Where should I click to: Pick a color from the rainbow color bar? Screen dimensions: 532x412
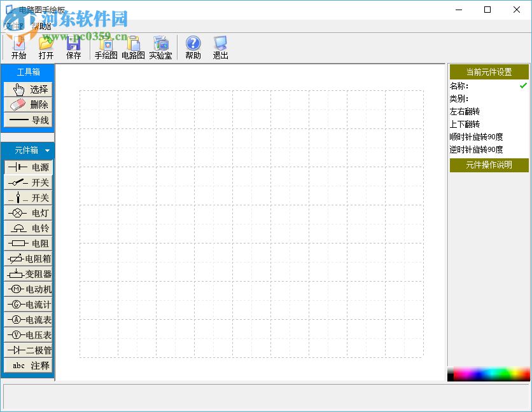(488, 374)
